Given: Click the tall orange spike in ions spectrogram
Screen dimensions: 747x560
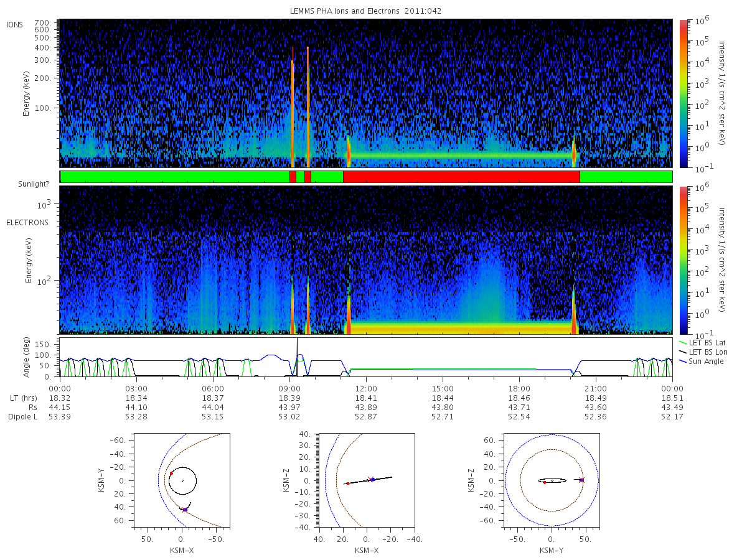Looking at the screenshot, I should tap(308, 106).
